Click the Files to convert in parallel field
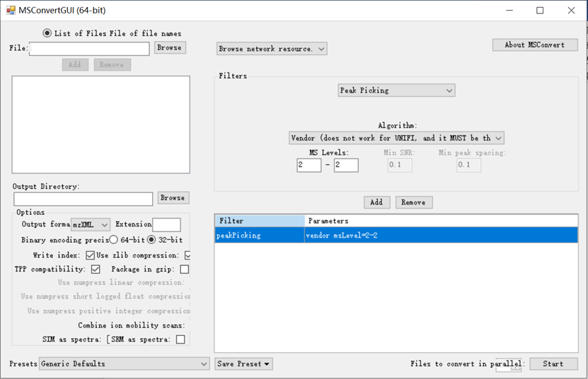Viewport: 588px width, 379px height. 509,366
